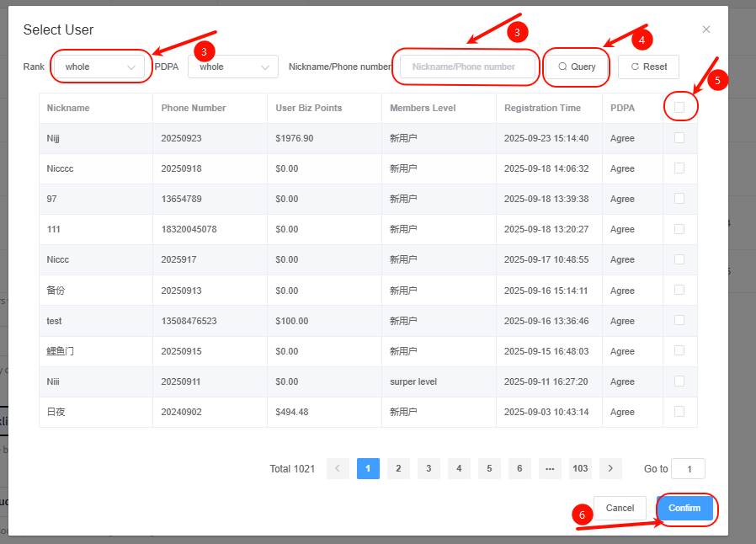The height and width of the screenshot is (544, 756).
Task: Expand the PDPA dropdown
Action: pos(233,67)
